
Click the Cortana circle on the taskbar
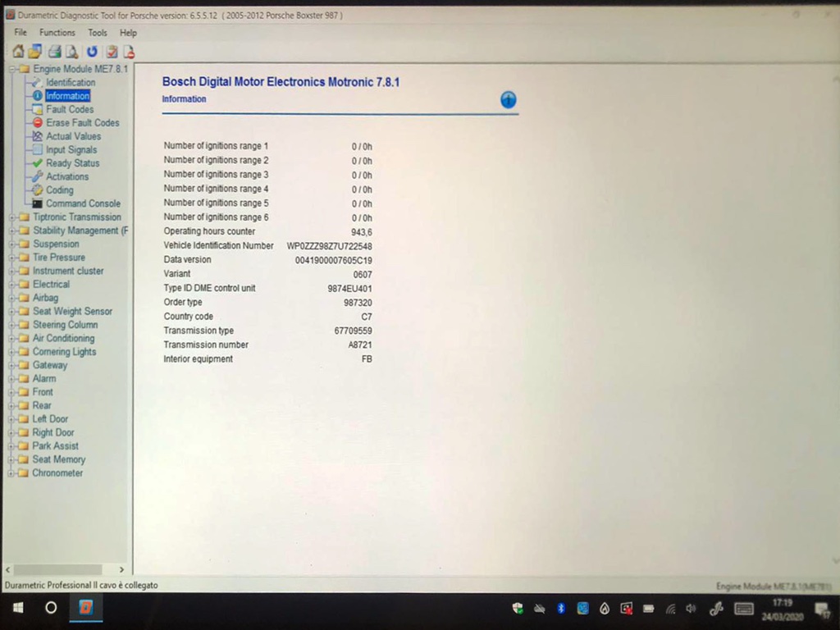tap(51, 608)
